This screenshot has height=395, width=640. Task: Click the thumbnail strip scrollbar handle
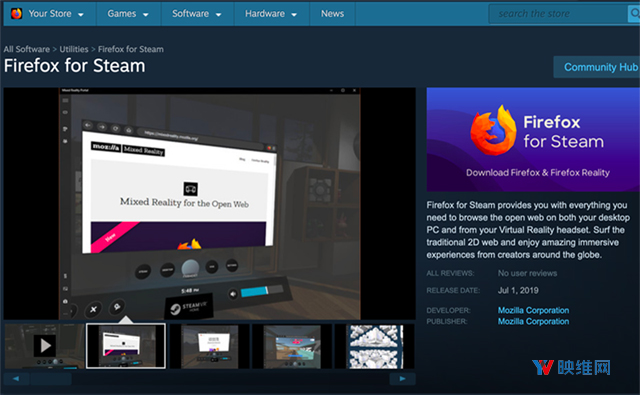pos(51,379)
